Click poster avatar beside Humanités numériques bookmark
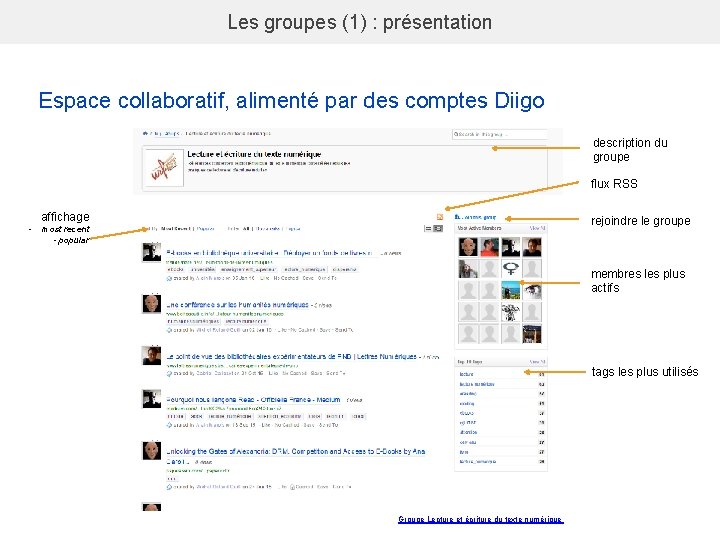 (152, 304)
